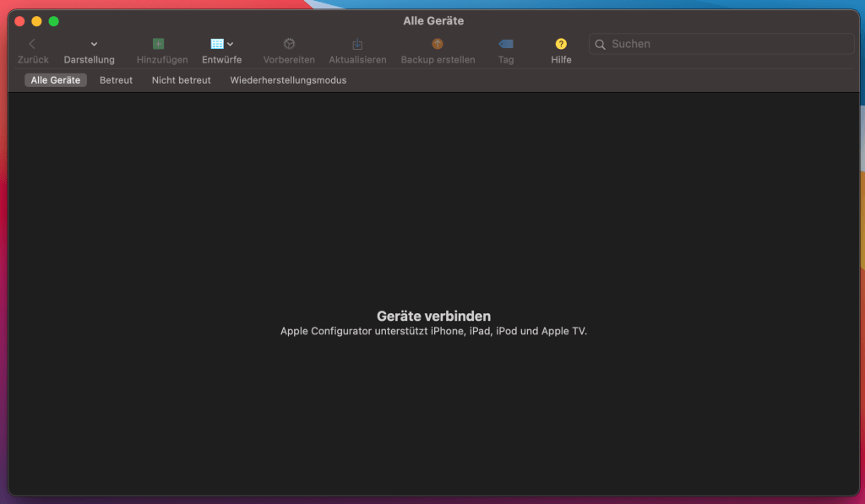Click the green fullscreen window button
The image size is (865, 504).
tap(53, 21)
